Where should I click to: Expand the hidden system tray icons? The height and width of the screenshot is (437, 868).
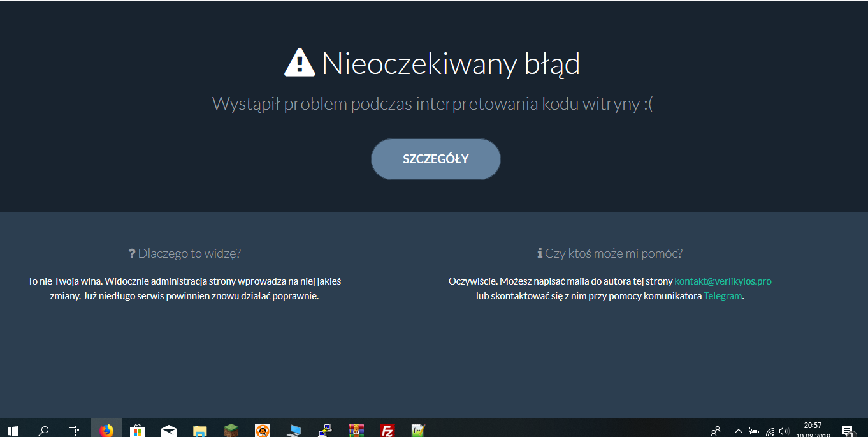739,431
